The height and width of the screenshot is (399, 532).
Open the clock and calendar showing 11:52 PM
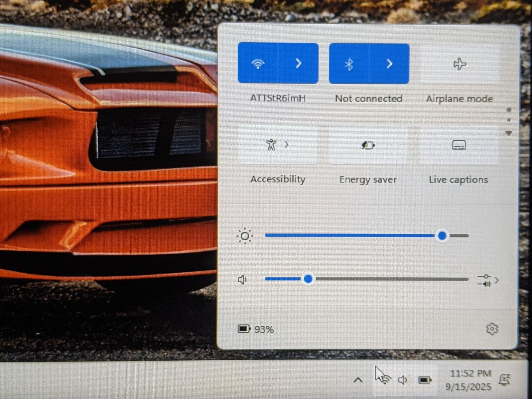(x=469, y=380)
